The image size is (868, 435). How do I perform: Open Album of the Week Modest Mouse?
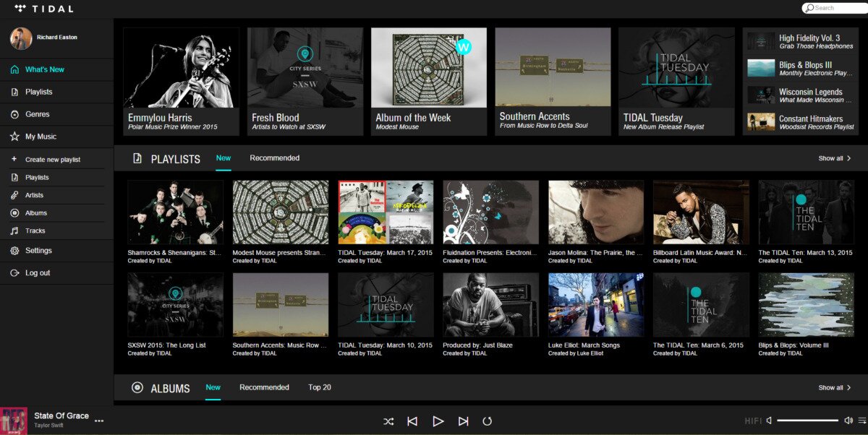429,81
